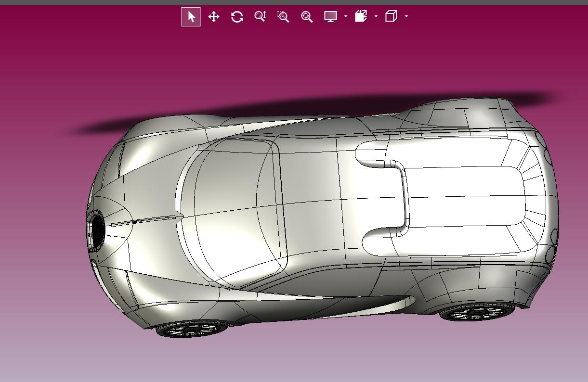Viewport: 588px width, 382px height.
Task: Activate the rotate view tool
Action: [x=237, y=17]
